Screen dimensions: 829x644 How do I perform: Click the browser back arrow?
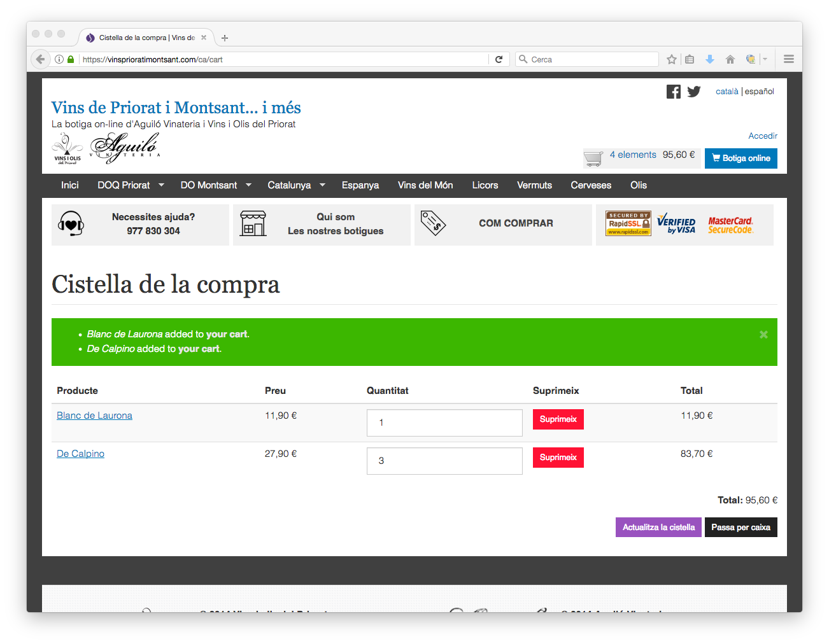pos(41,59)
